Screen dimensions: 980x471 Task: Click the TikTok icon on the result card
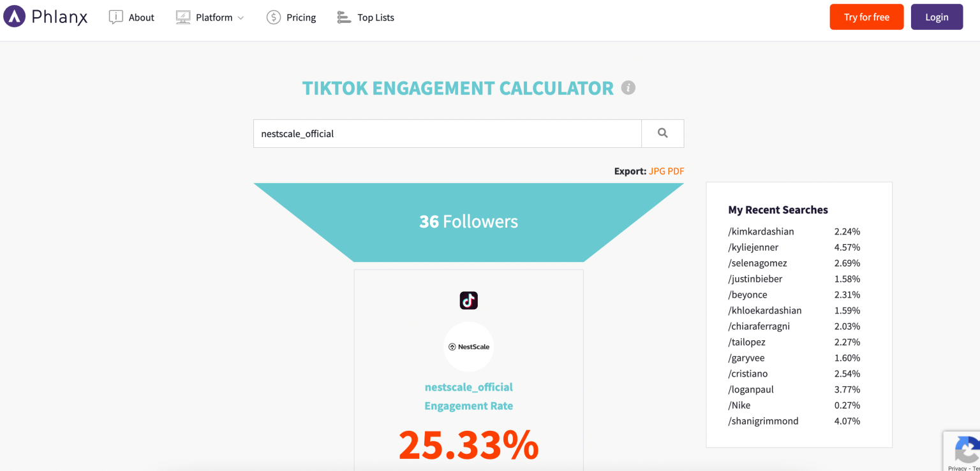468,300
